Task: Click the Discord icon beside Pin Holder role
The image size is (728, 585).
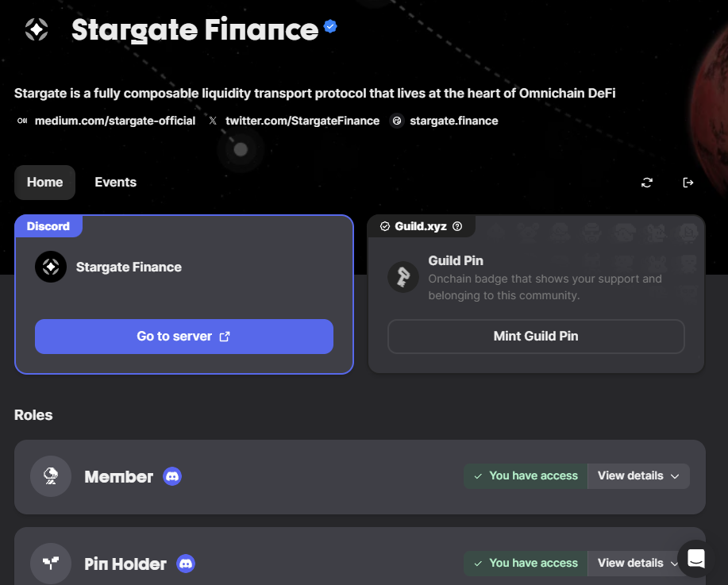Action: [185, 564]
